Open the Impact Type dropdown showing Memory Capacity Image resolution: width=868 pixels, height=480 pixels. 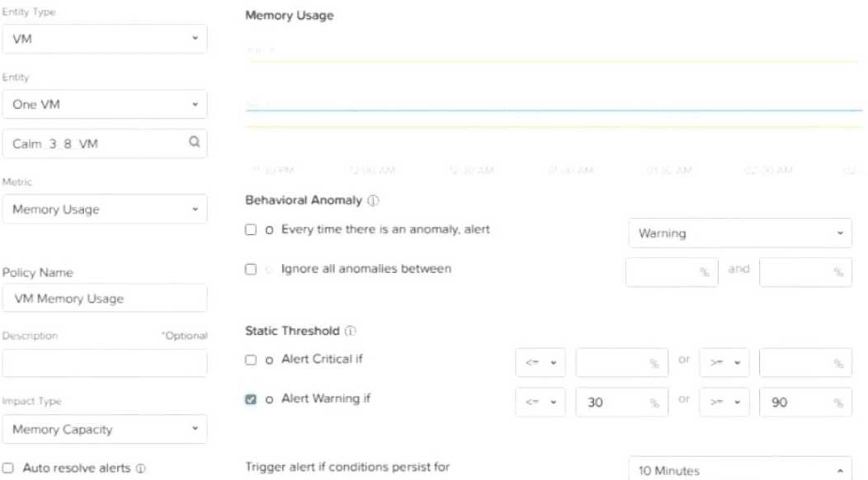[104, 430]
